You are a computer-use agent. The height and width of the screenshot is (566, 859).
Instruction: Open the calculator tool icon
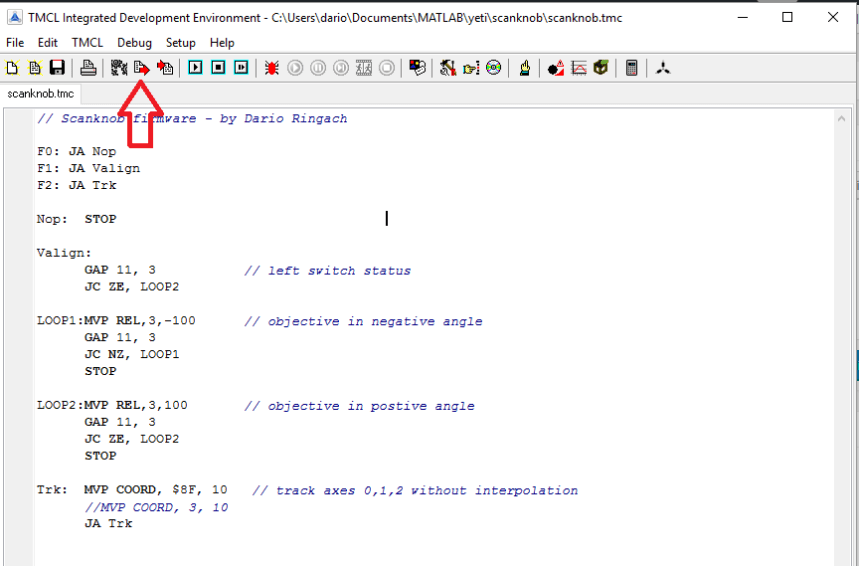tap(632, 68)
